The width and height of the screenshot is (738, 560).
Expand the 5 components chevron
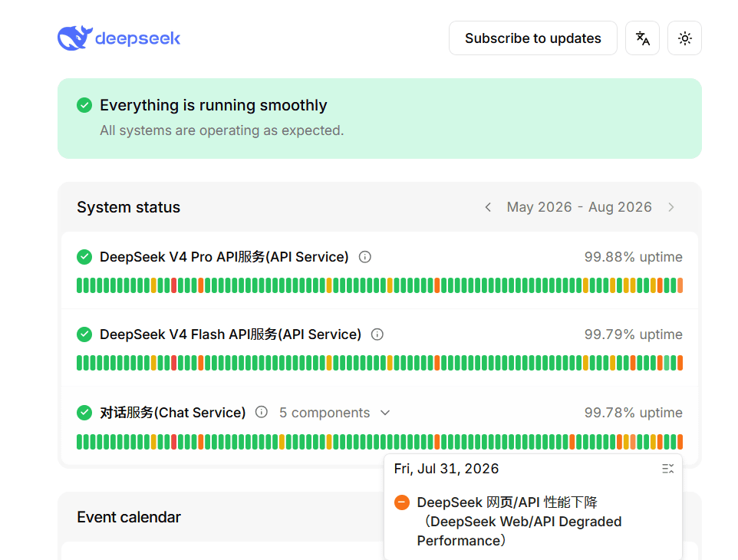tap(385, 413)
